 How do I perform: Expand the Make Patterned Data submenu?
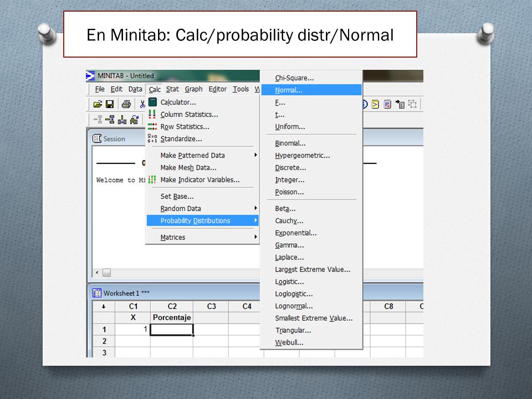203,155
